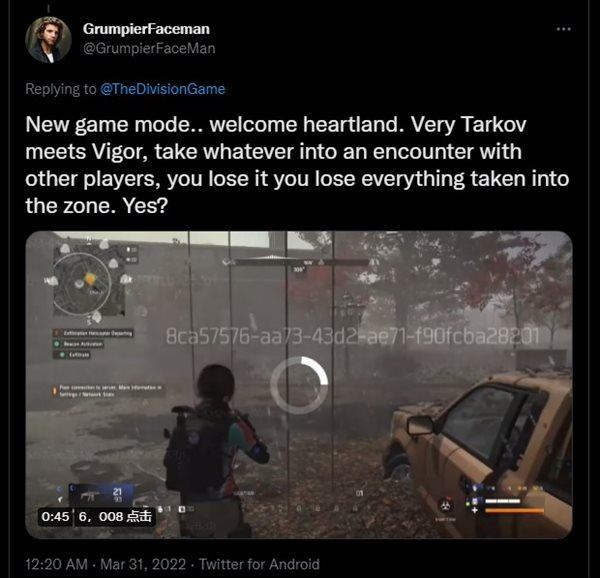Open the 12:20 AM Mar 31, 2022 timestamp
This screenshot has width=600, height=578.
(106, 564)
